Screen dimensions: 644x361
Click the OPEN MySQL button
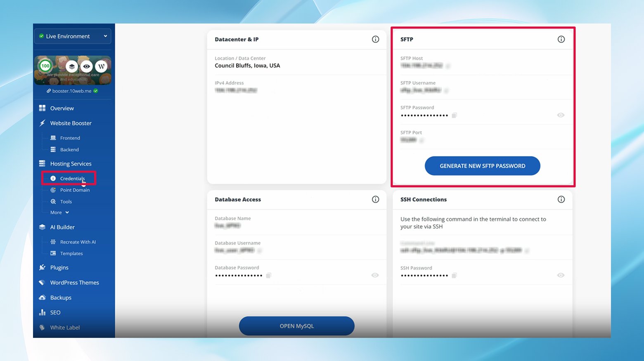[x=296, y=326]
